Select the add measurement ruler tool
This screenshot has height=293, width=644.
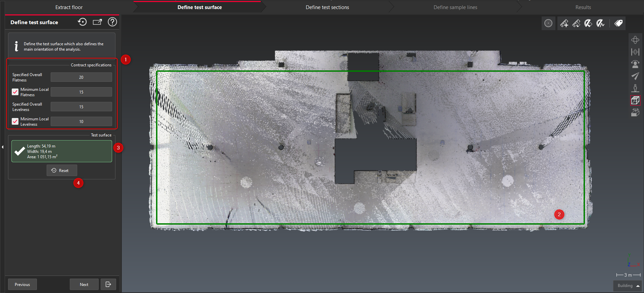564,23
